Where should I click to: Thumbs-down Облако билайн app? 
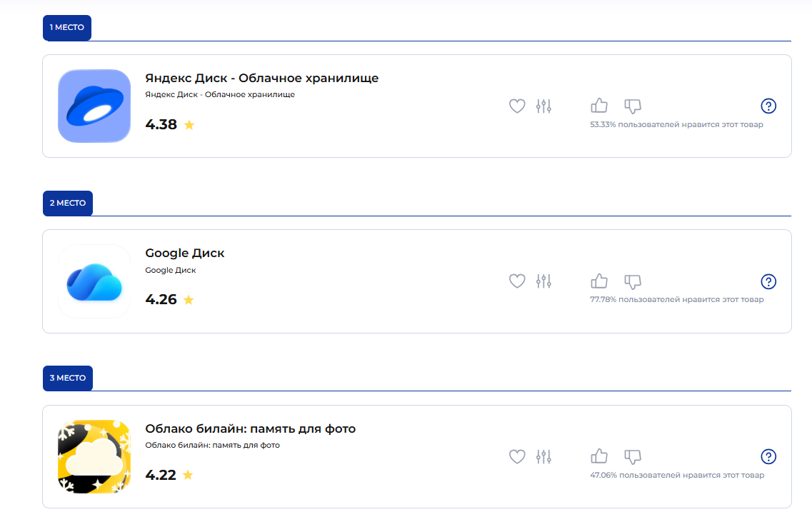(x=633, y=456)
